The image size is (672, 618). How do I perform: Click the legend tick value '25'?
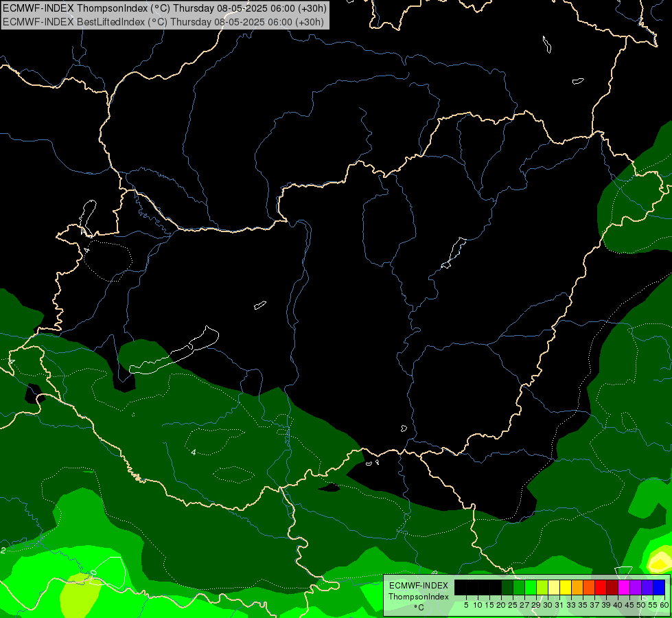[x=513, y=605]
